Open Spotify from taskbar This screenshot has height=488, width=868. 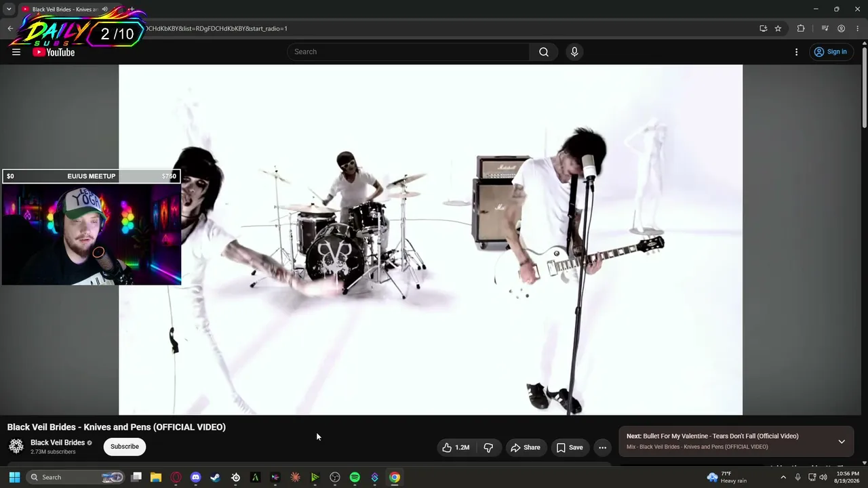tap(355, 477)
